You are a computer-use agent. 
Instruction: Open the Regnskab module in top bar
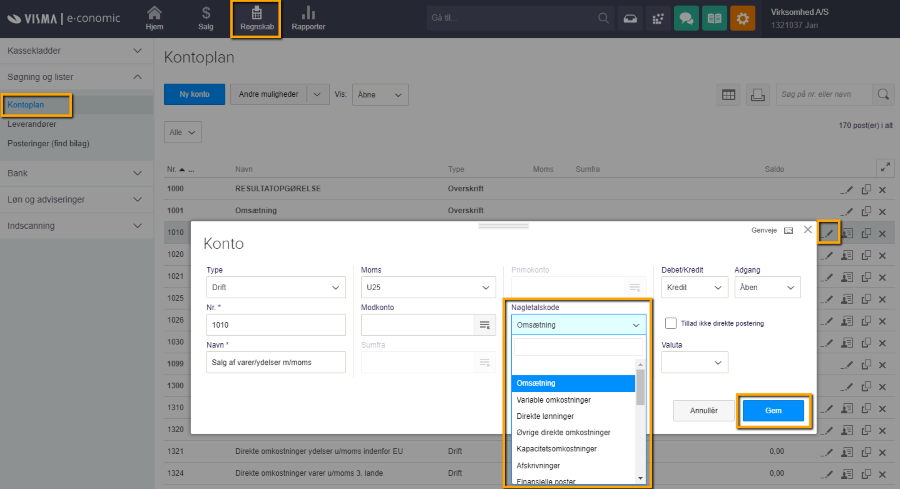point(257,18)
